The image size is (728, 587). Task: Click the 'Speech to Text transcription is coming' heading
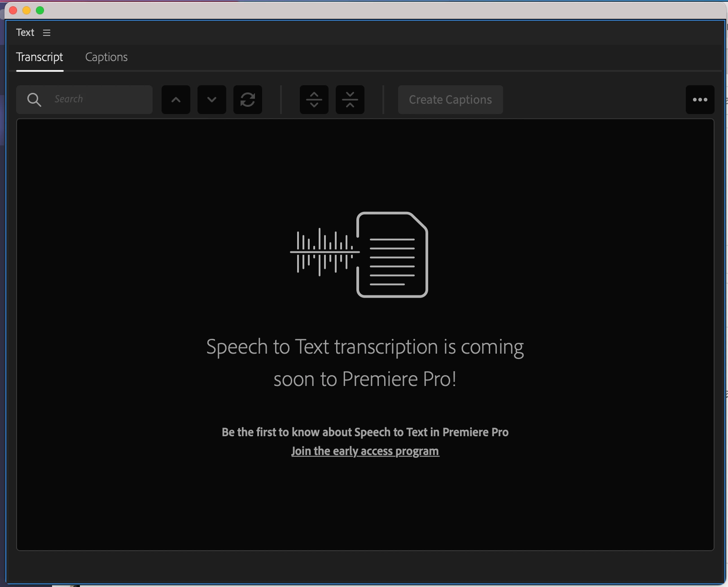click(x=365, y=363)
